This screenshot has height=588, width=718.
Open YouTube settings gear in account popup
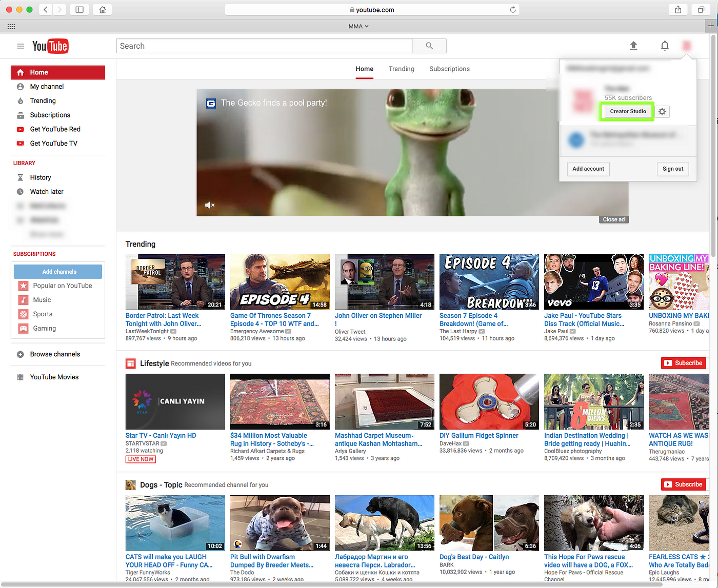click(662, 112)
